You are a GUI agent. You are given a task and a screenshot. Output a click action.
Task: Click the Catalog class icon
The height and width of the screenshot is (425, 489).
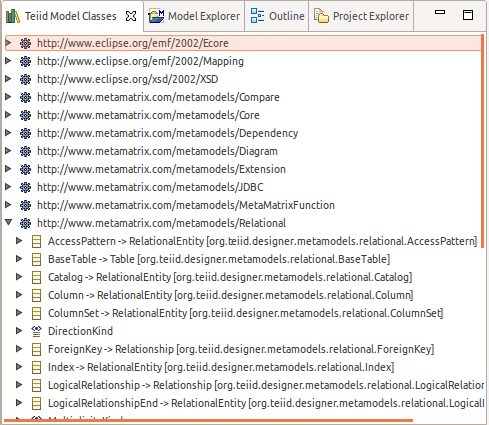[x=36, y=277]
